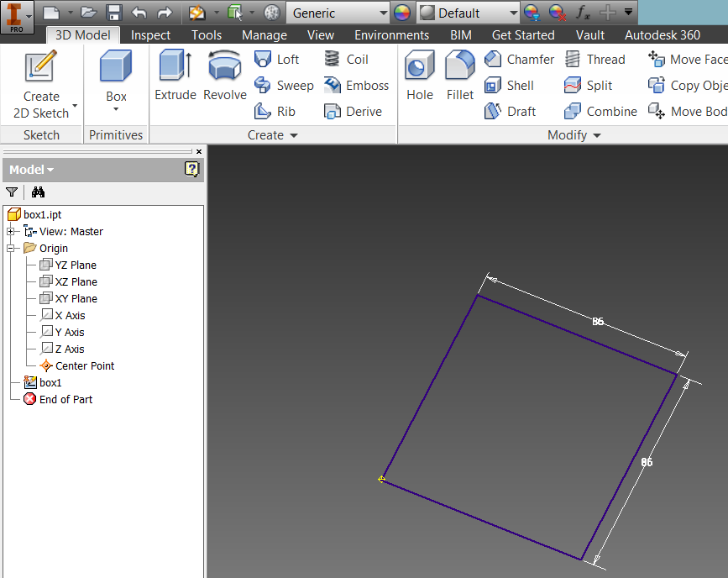Expand the Modify panel dropdown

coord(597,135)
